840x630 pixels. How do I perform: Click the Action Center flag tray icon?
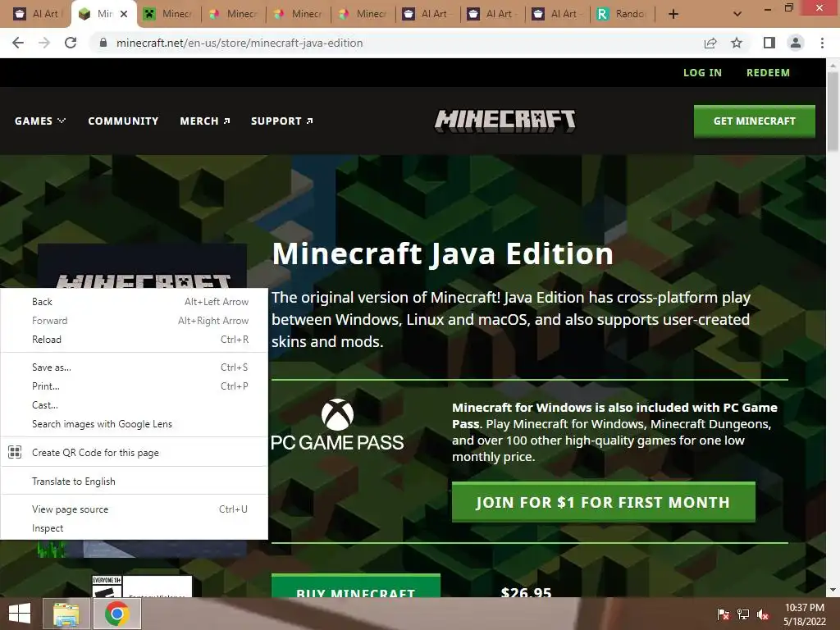(724, 614)
